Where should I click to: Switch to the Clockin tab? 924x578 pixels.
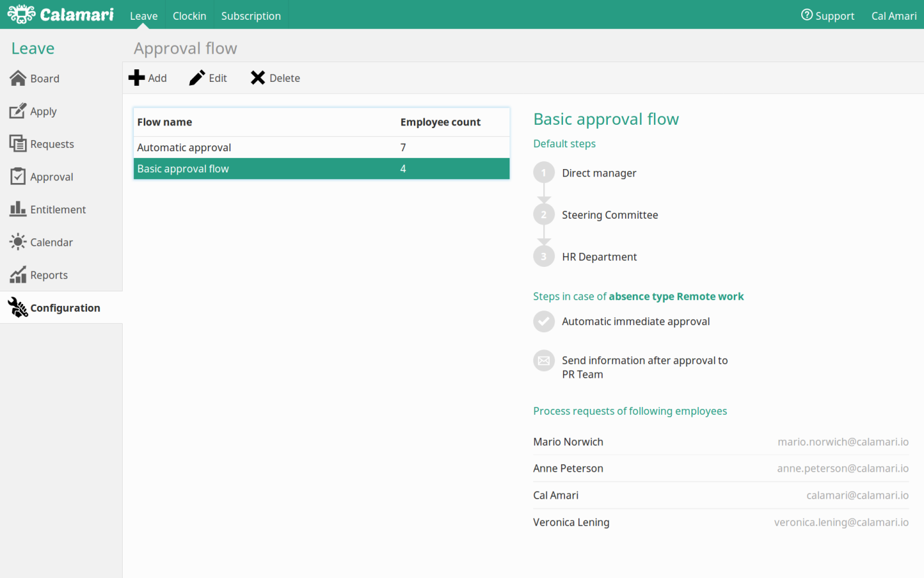189,15
